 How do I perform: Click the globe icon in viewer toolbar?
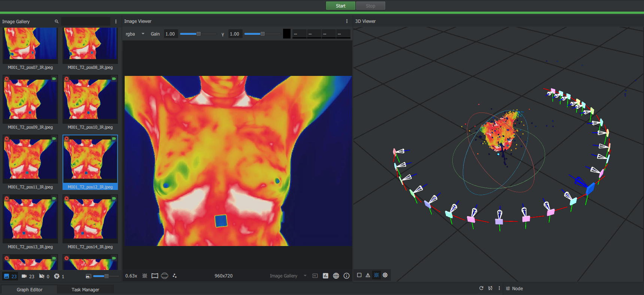pyautogui.click(x=336, y=276)
